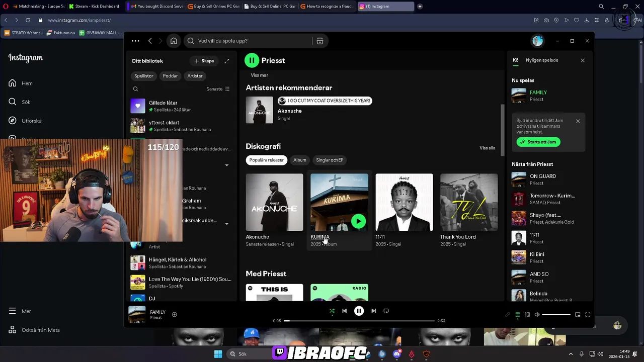Open the ytterst oklart playlist
The image size is (644, 362).
(x=181, y=126)
